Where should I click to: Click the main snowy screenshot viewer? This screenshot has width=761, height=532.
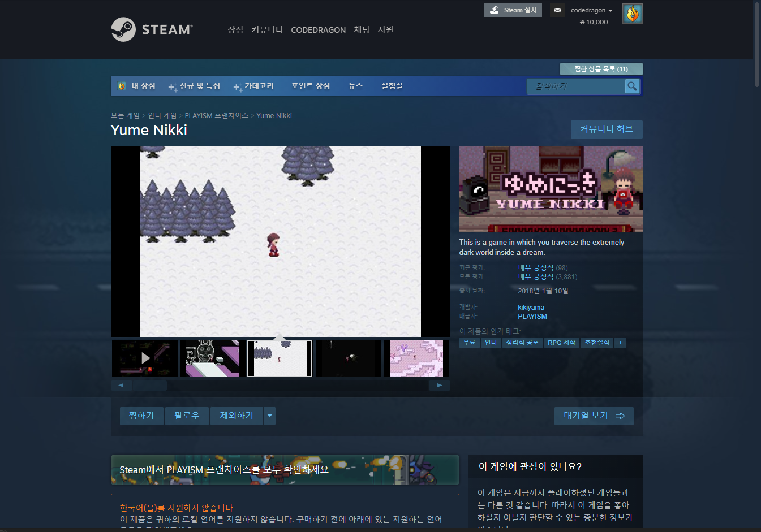tap(280, 241)
